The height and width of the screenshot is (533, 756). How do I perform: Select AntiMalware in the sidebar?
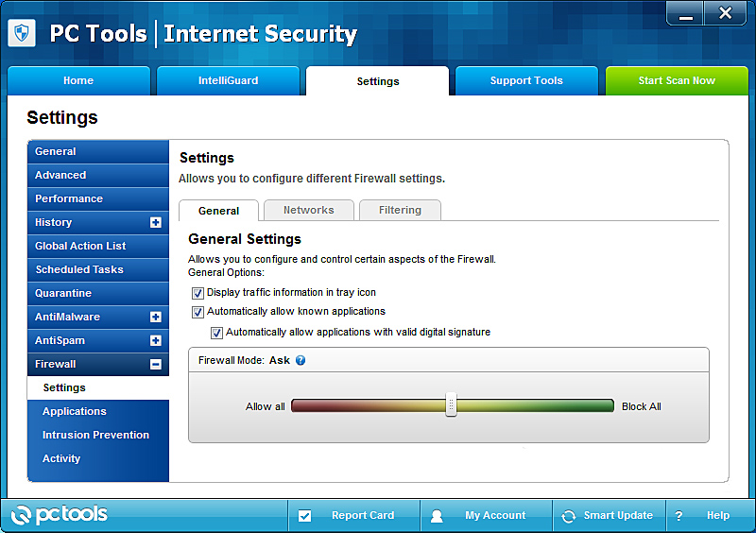pos(98,317)
